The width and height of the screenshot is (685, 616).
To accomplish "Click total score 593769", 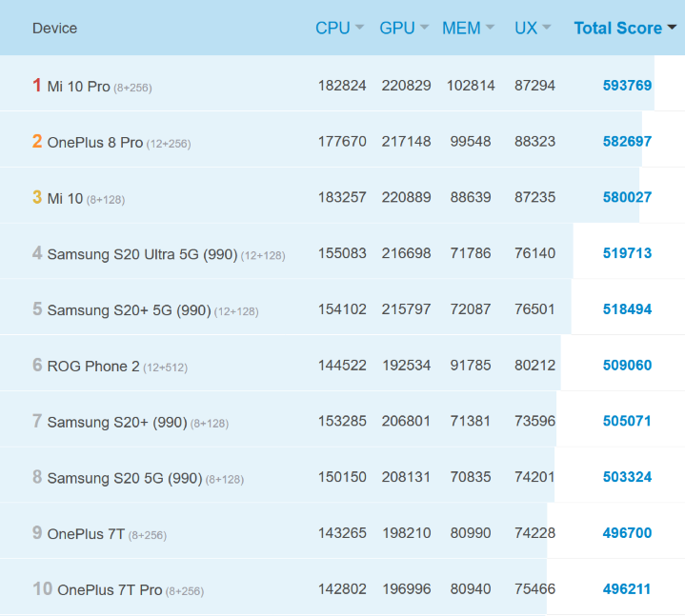I will pos(627,85).
